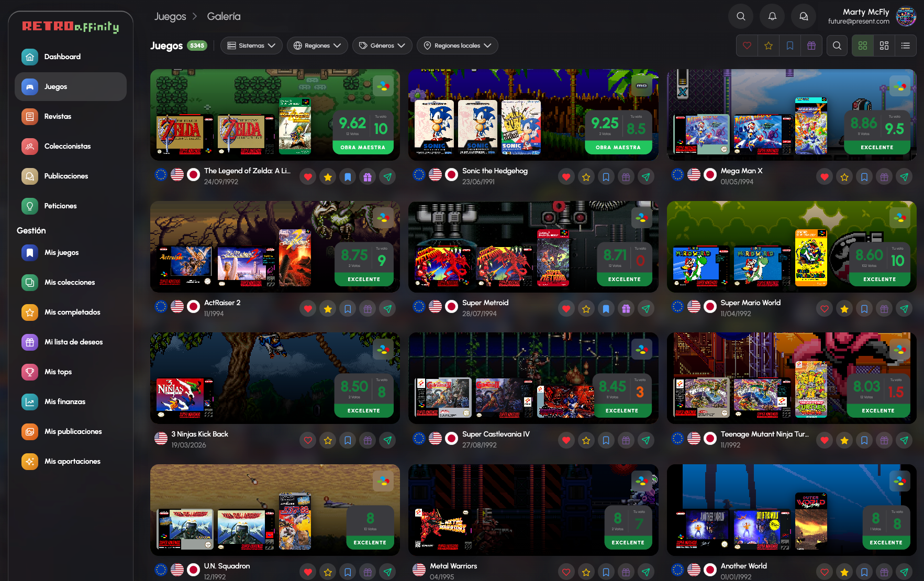924x581 pixels.
Task: Open Sonic the Hedgehog game title
Action: tap(495, 171)
